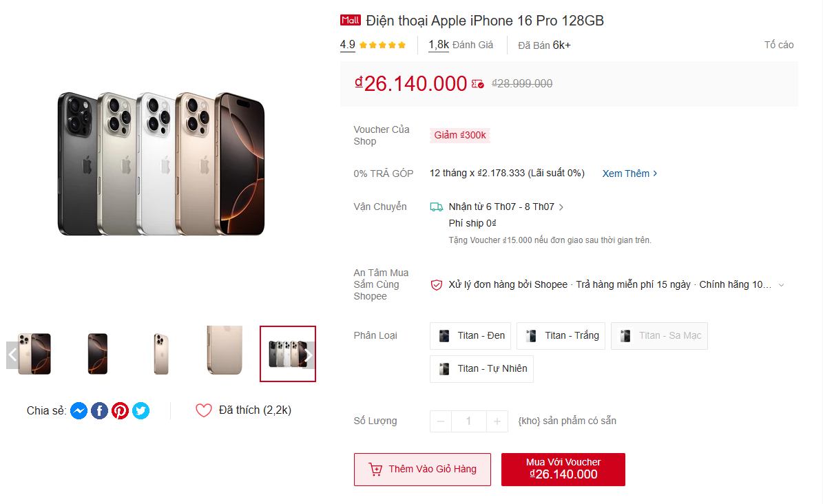The width and height of the screenshot is (823, 504).
Task: Select the Titan - Đen variant
Action: coord(470,335)
